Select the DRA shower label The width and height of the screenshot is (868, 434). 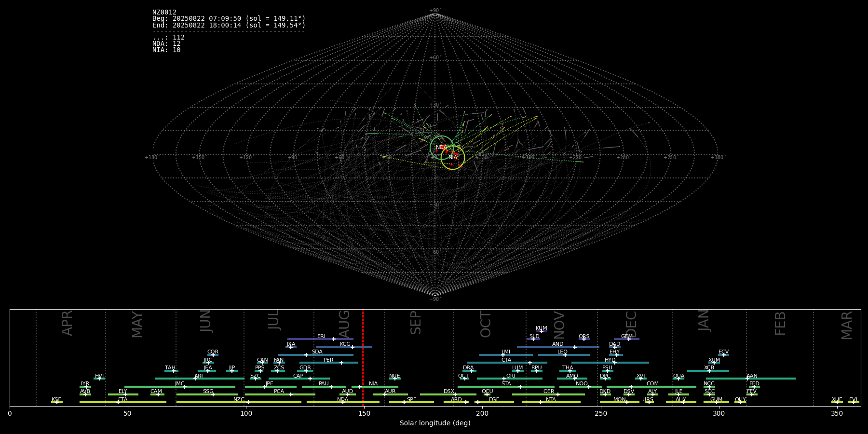tap(468, 368)
